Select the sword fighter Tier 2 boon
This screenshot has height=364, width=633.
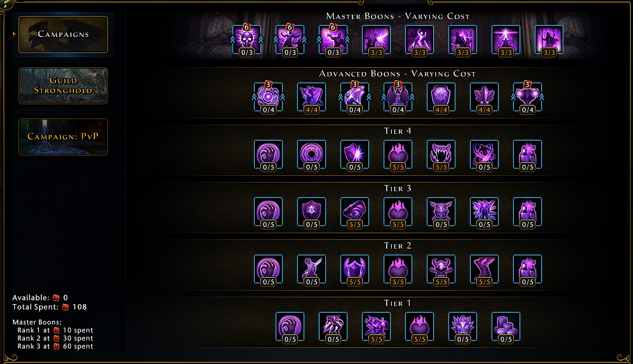311,269
